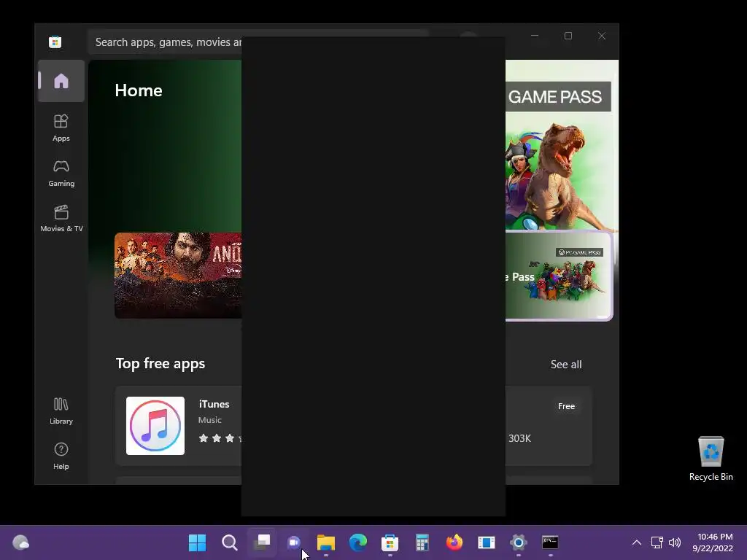Open weather widget on taskbar
Screen dimensions: 747x560
[20, 542]
